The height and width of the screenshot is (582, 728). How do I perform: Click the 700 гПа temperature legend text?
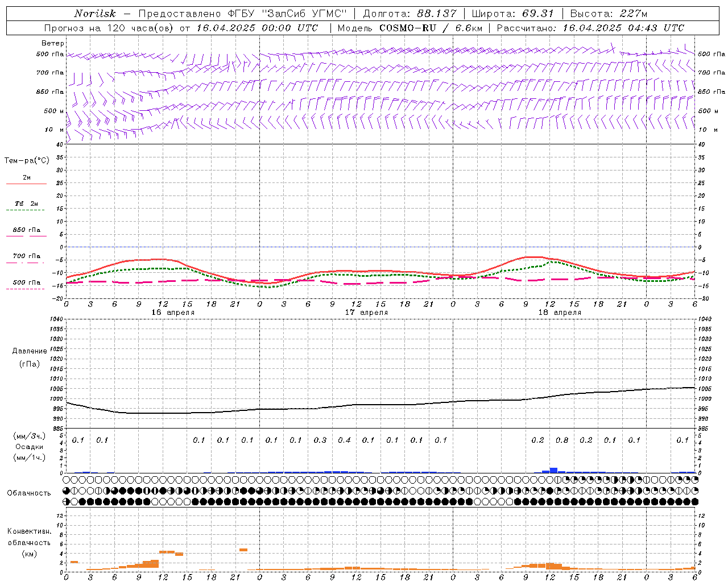pyautogui.click(x=27, y=256)
